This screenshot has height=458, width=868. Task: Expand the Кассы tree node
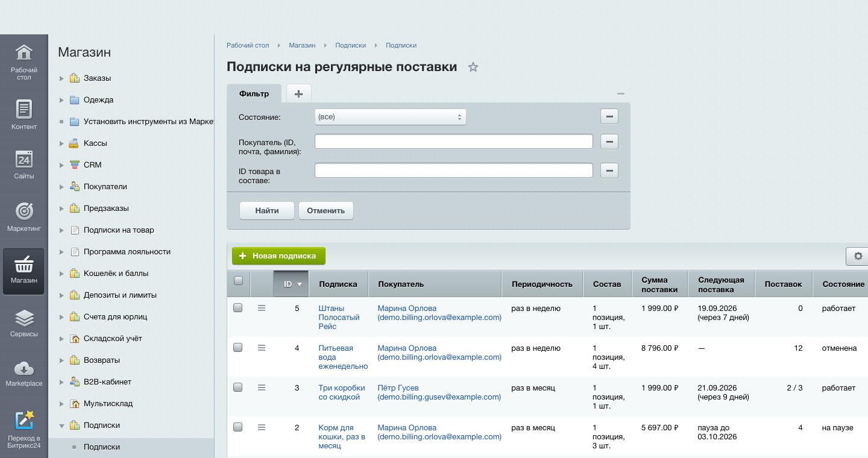point(61,143)
